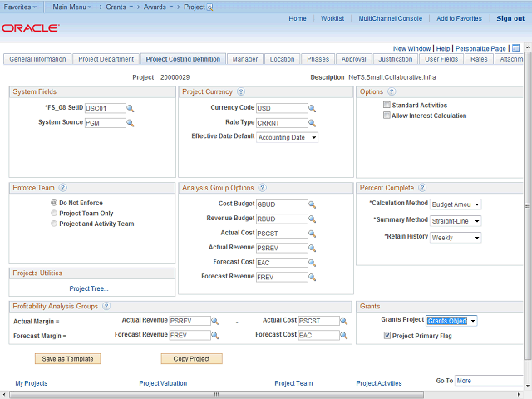Click the Rate Type lookup magnifier
The height and width of the screenshot is (399, 532).
(x=313, y=122)
